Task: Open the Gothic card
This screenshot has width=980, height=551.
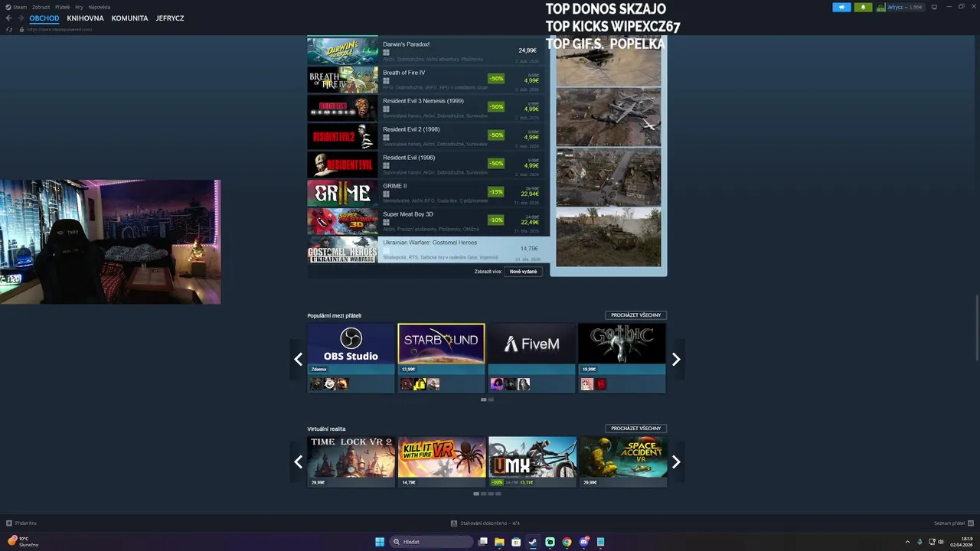Action: click(x=622, y=358)
